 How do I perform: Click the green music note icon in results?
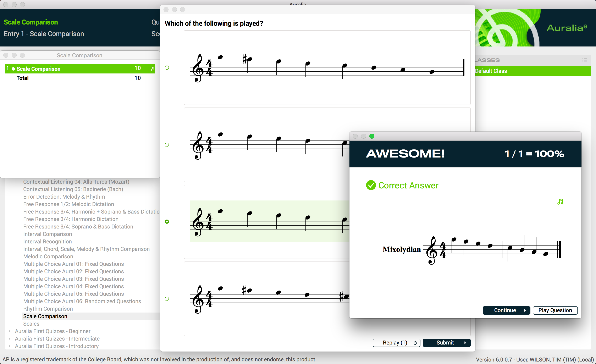click(560, 202)
